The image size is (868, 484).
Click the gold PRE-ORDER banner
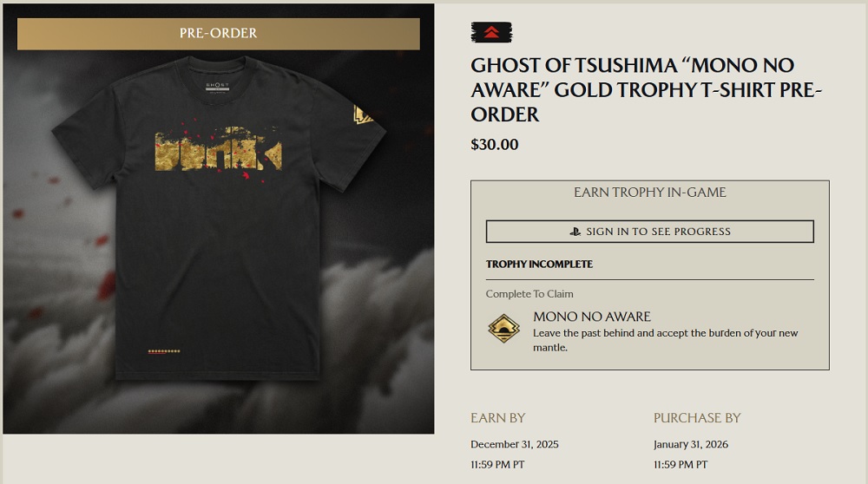pos(219,34)
